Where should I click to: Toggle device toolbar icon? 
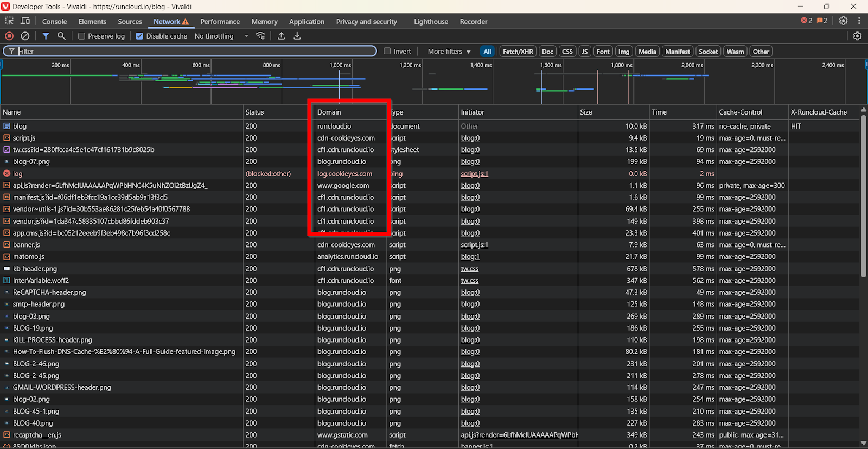(25, 21)
